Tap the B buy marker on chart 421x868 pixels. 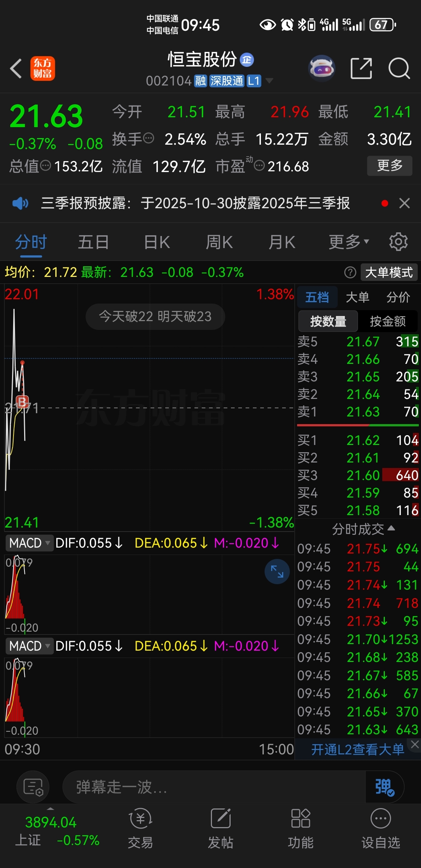[x=22, y=401]
